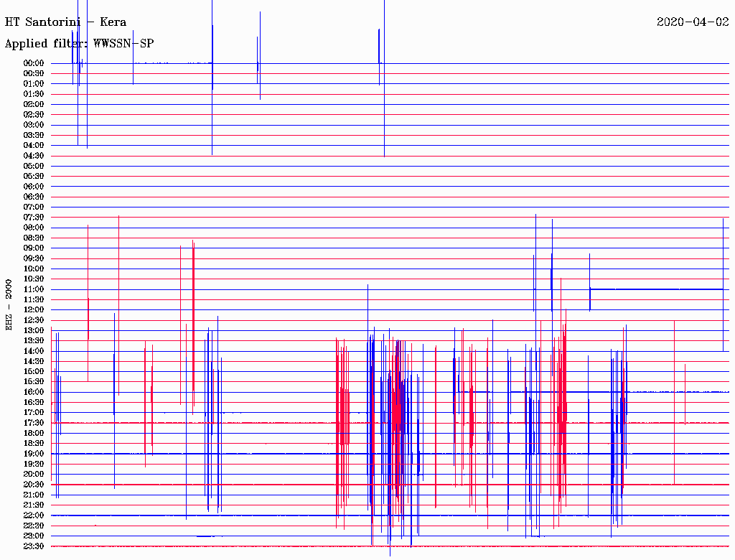The image size is (735, 560).
Task: Click the 22:30 time label
Action: pyautogui.click(x=34, y=526)
